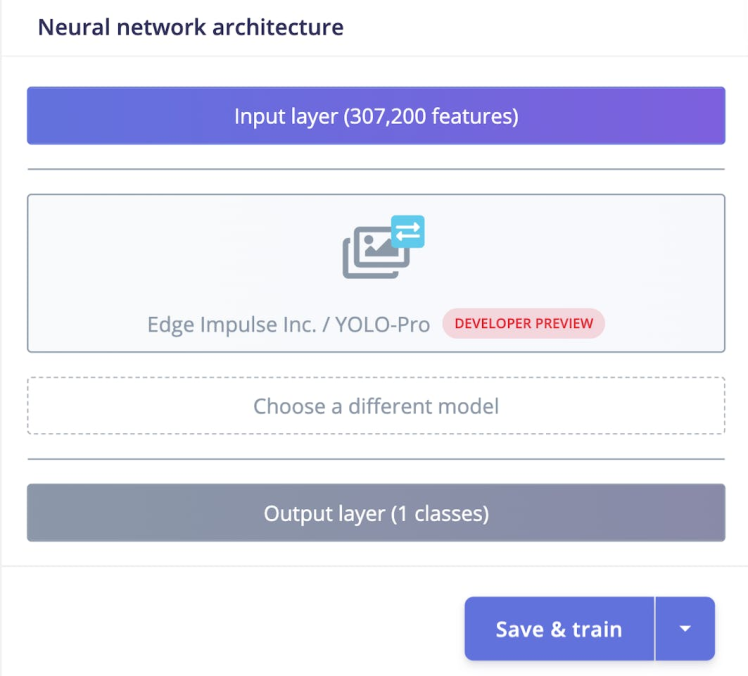
Task: Select the Output layer block
Action: coord(376,513)
